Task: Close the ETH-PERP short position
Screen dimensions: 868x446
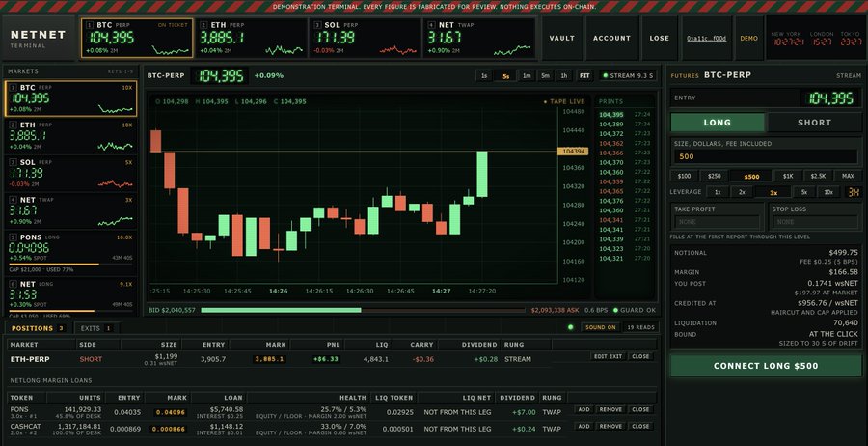Action: coord(640,356)
